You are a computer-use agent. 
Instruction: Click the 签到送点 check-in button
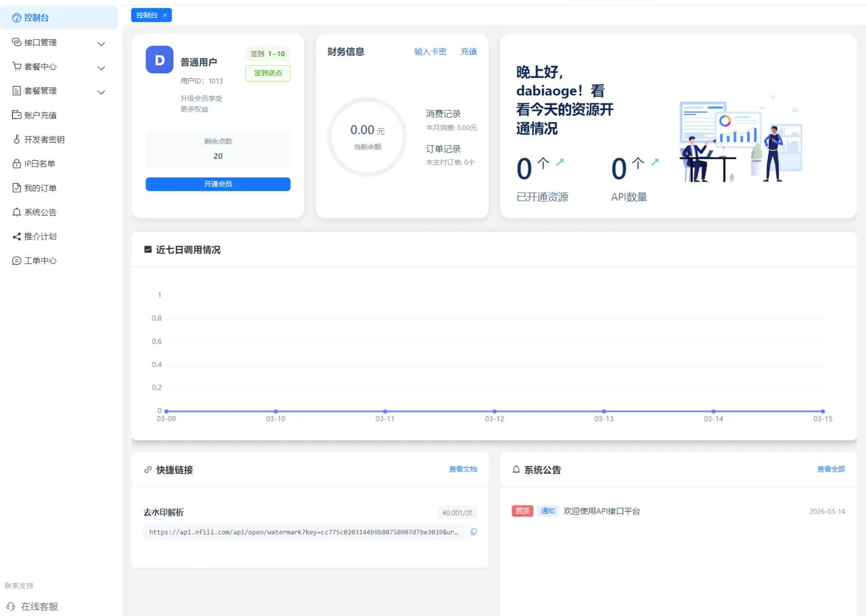pyautogui.click(x=267, y=73)
